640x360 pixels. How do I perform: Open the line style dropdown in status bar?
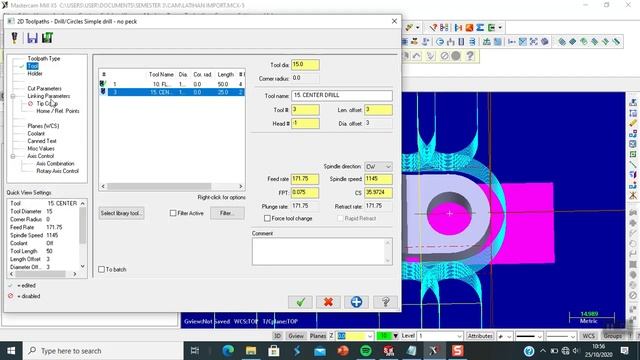(540, 336)
